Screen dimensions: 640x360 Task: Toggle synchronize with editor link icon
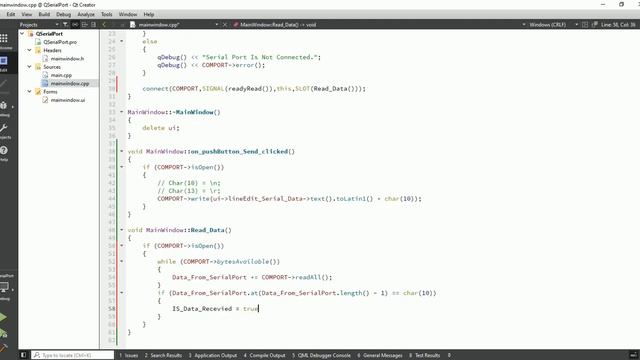point(75,25)
